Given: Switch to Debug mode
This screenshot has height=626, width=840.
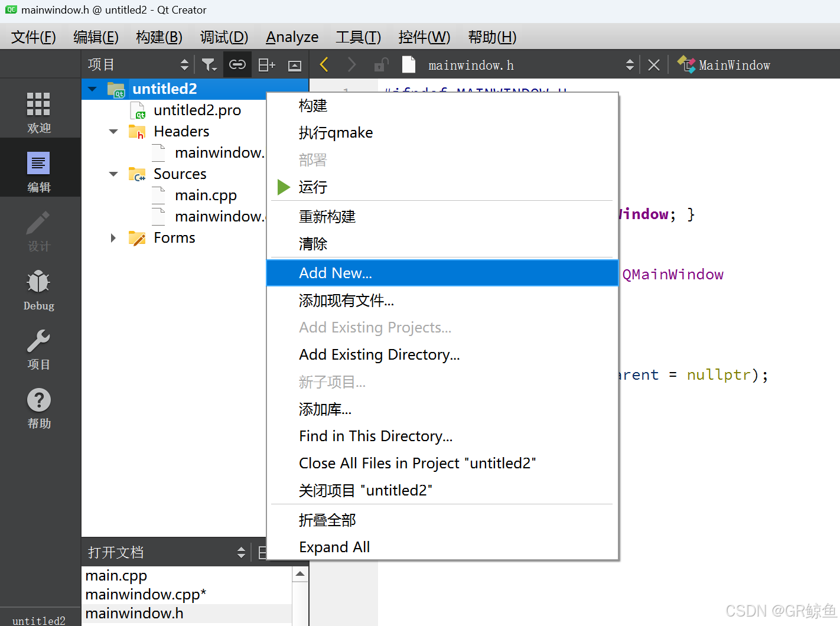Looking at the screenshot, I should point(39,289).
